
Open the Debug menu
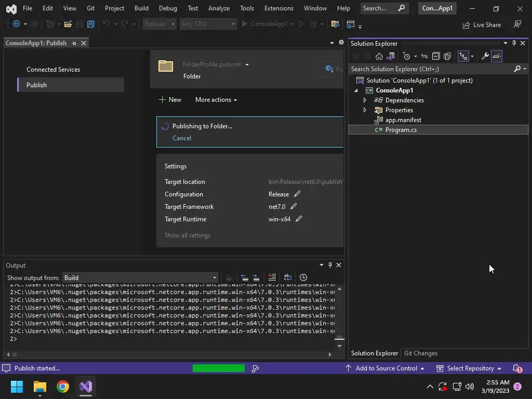coord(168,8)
